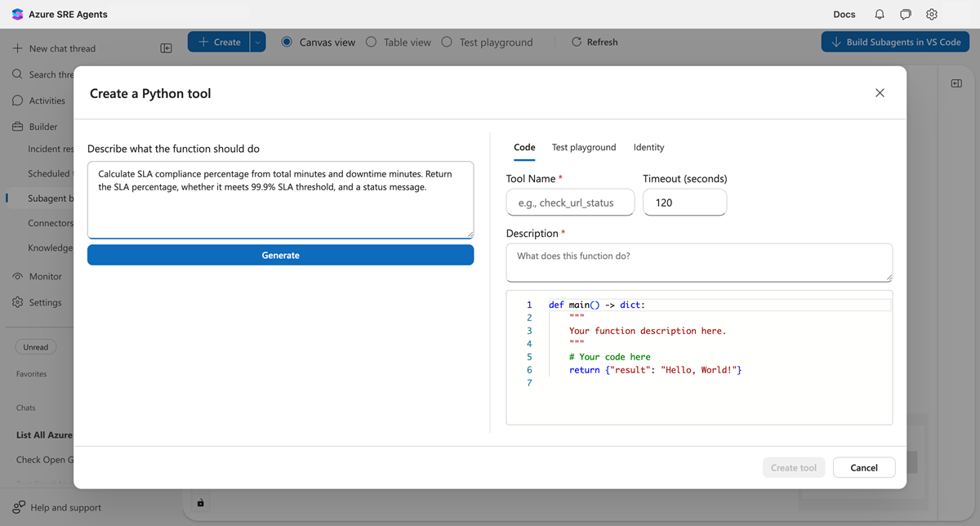
Task: Collapse the left sidebar panel
Action: (166, 47)
